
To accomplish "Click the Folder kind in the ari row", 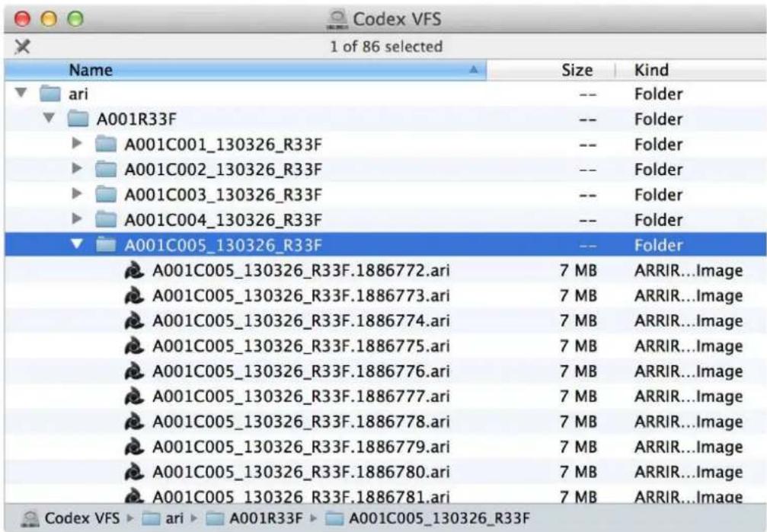I will [658, 94].
